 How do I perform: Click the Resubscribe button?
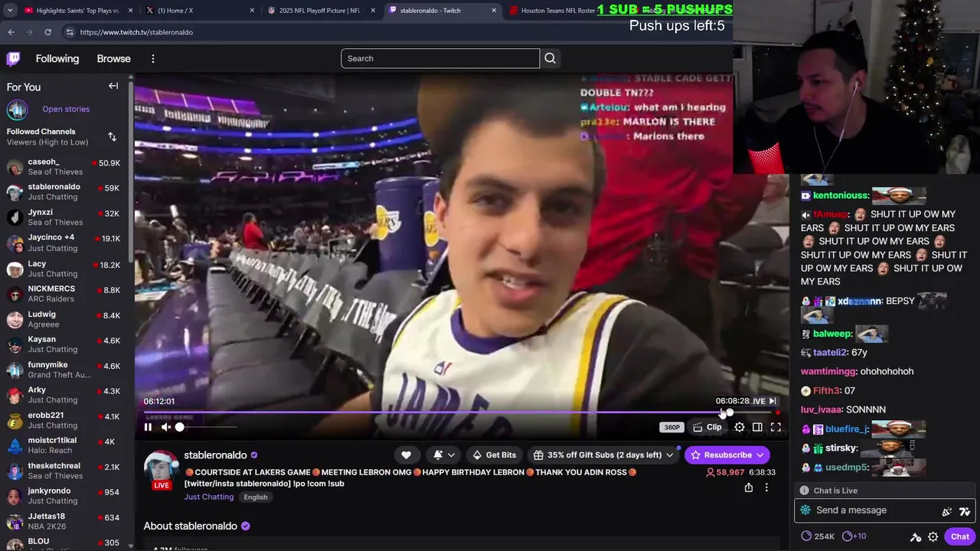click(x=727, y=455)
